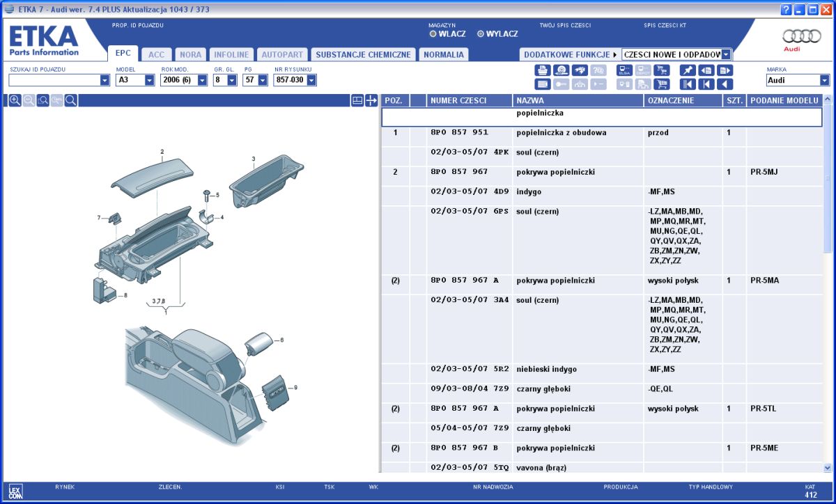The height and width of the screenshot is (504, 836).
Task: Click the key icon in toolbar
Action: pos(562,84)
